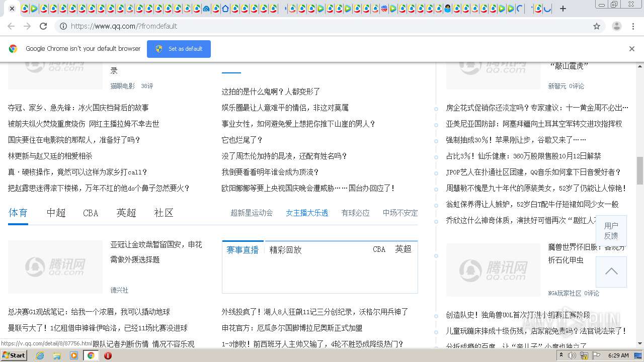The height and width of the screenshot is (362, 644).
Task: Click the site info icon in address bar
Action: pos(63,26)
